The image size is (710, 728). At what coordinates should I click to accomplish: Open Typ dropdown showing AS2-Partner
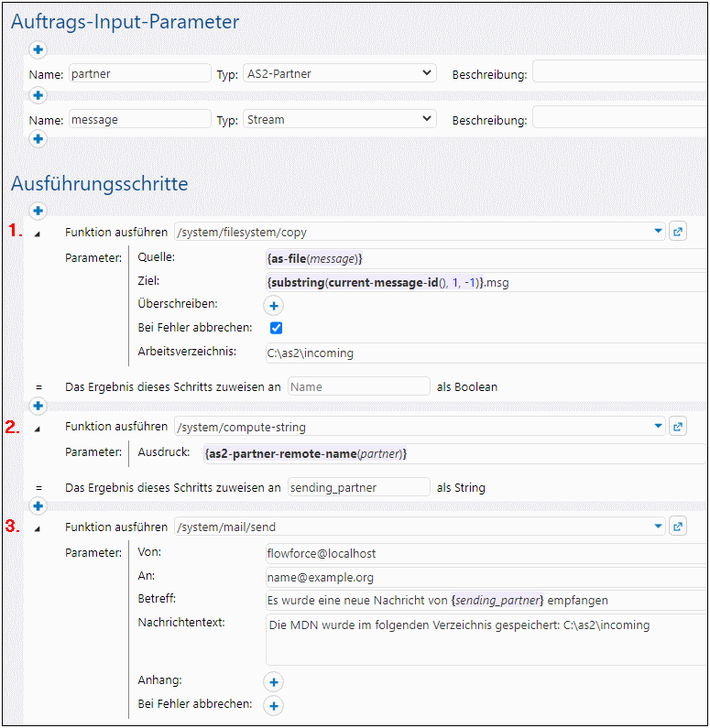pyautogui.click(x=339, y=73)
